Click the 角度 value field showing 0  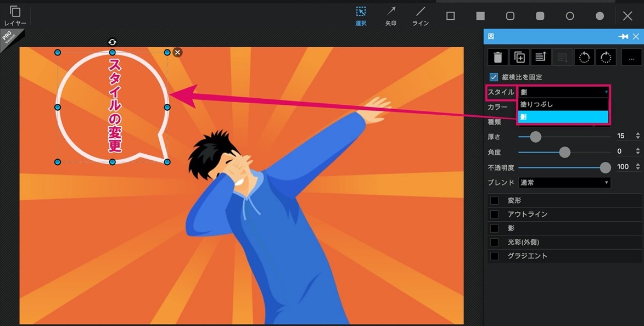pyautogui.click(x=624, y=151)
